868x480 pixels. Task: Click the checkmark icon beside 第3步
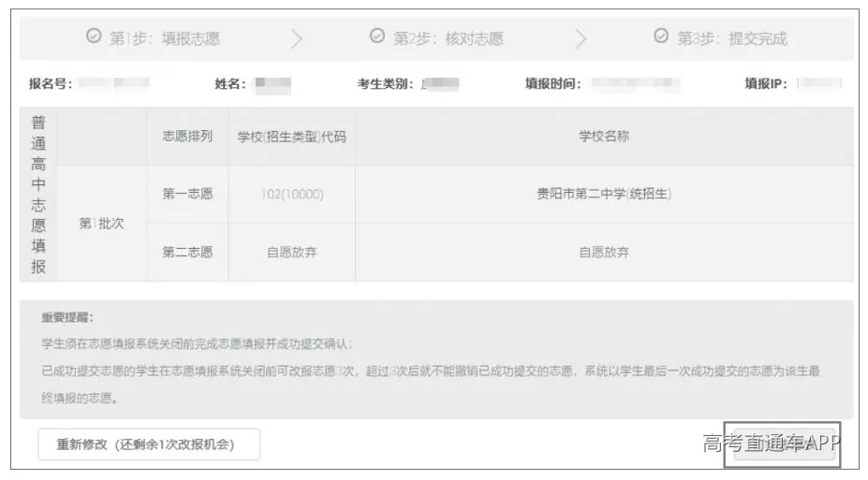[661, 36]
